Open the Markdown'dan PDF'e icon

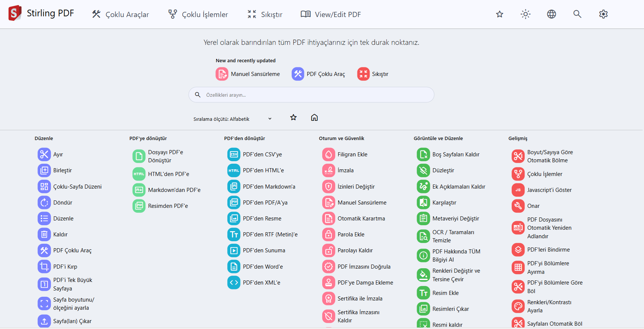click(x=139, y=190)
